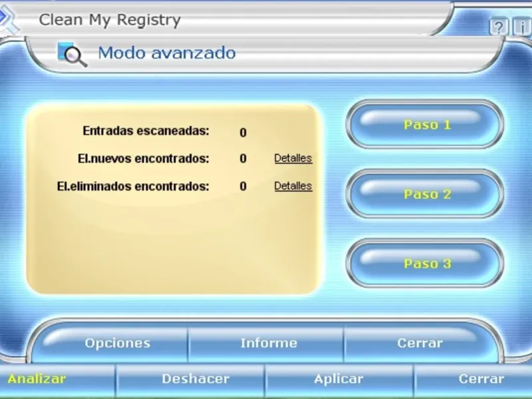Viewport: 532px width, 399px height.
Task: Click the Clean My Registry title text
Action: point(110,20)
